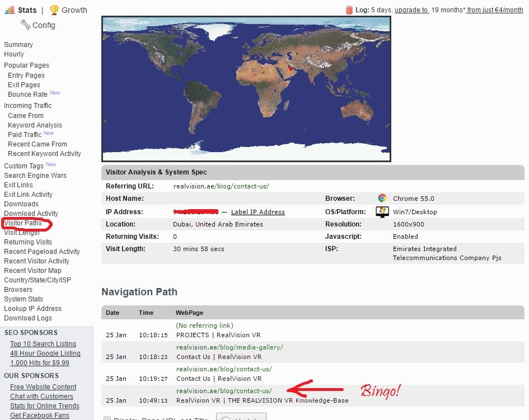Click the 'PROJECTS | RealVision VR' page title
This screenshot has height=420, width=529.
(x=218, y=335)
